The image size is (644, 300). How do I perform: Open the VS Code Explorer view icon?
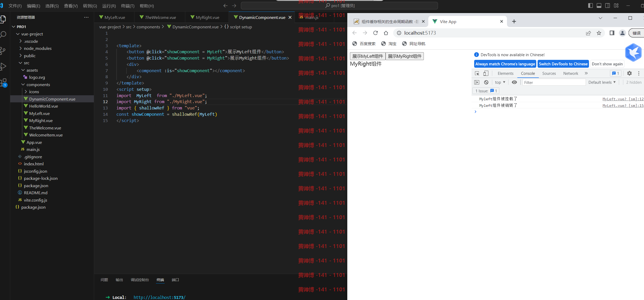point(3,19)
